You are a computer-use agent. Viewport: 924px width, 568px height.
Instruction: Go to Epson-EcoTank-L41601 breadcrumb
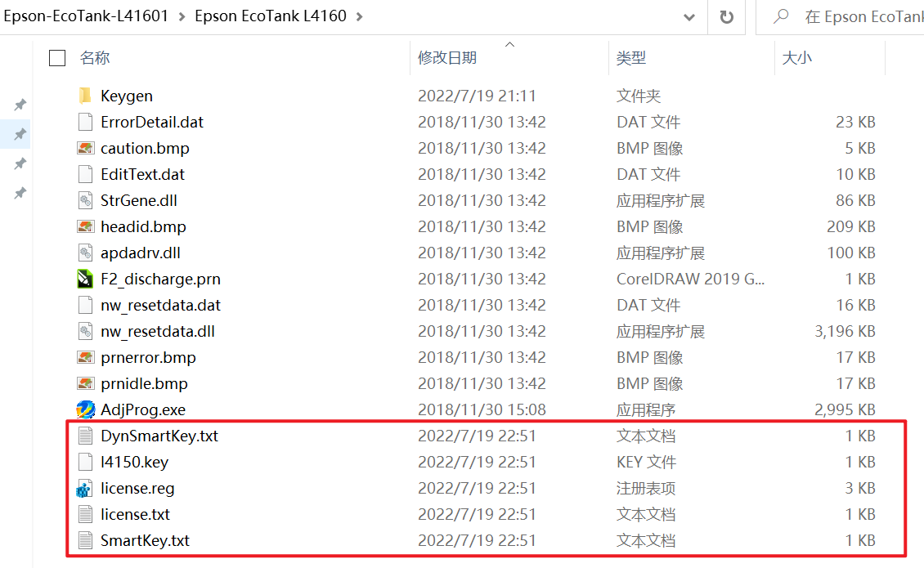tap(86, 16)
